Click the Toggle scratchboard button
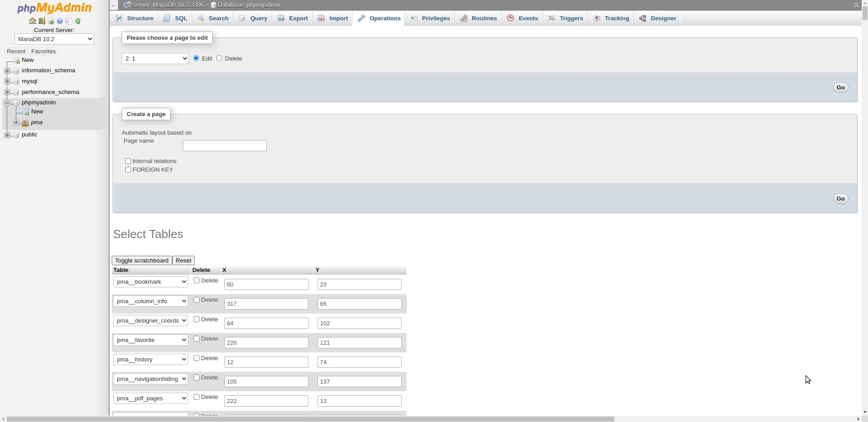 click(x=142, y=261)
